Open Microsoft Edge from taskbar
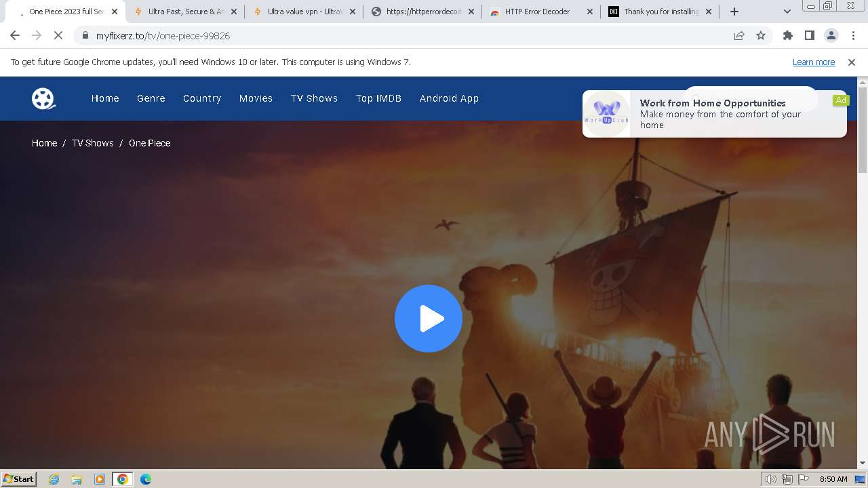Image resolution: width=868 pixels, height=488 pixels. coord(146,479)
